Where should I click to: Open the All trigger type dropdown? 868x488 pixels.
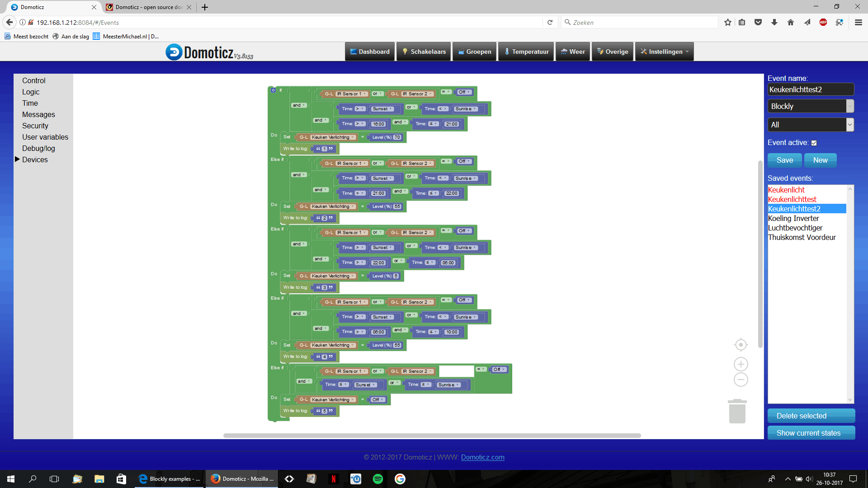(810, 125)
